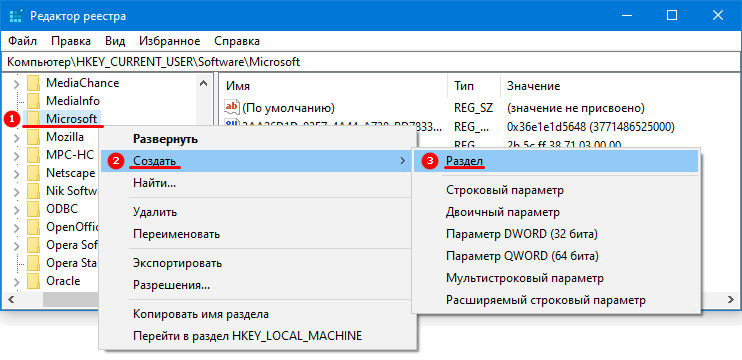Maximize the Registry Editor window

tap(671, 16)
